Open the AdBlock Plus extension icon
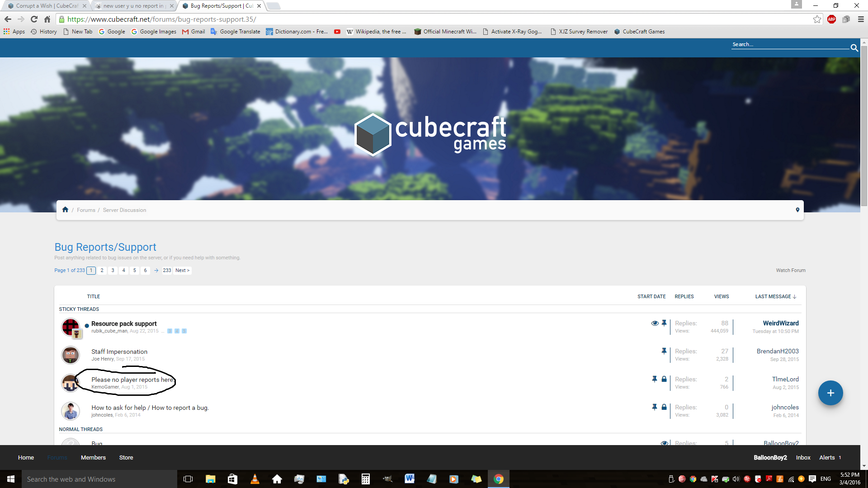This screenshot has height=488, width=868. (x=831, y=19)
